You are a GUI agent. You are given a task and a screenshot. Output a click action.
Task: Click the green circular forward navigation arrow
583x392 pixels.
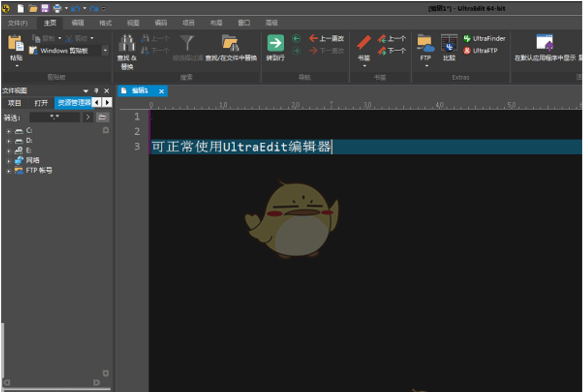coord(296,50)
